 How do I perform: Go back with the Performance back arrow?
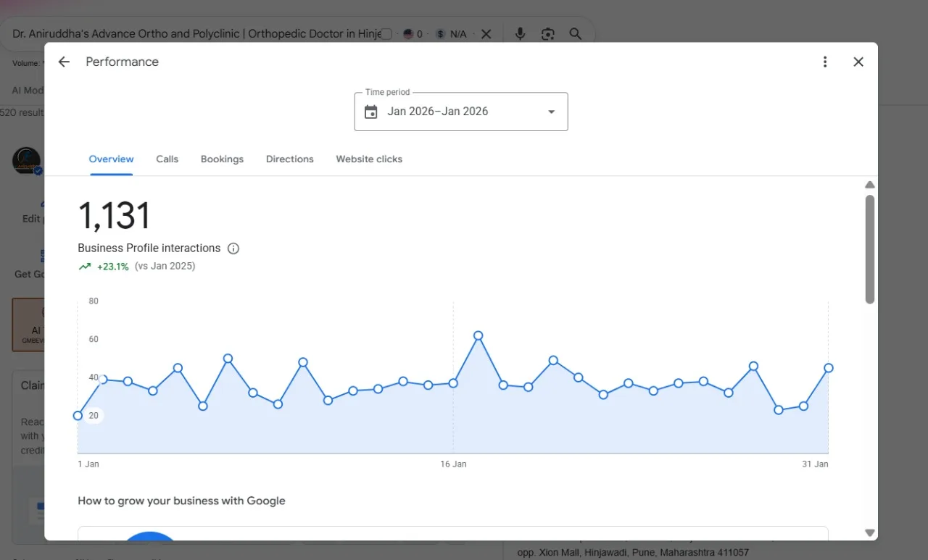[x=64, y=62]
